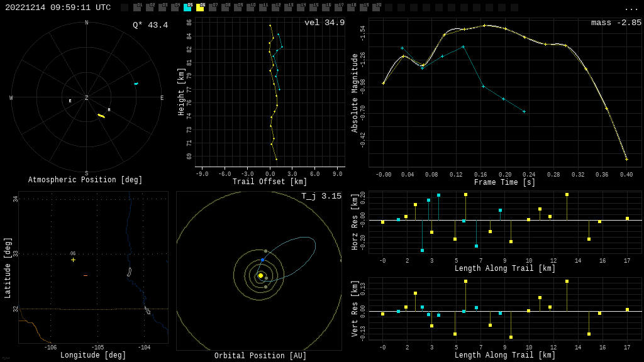Click the T_j 3.15 readout
This screenshot has width=644, height=362.
click(321, 196)
